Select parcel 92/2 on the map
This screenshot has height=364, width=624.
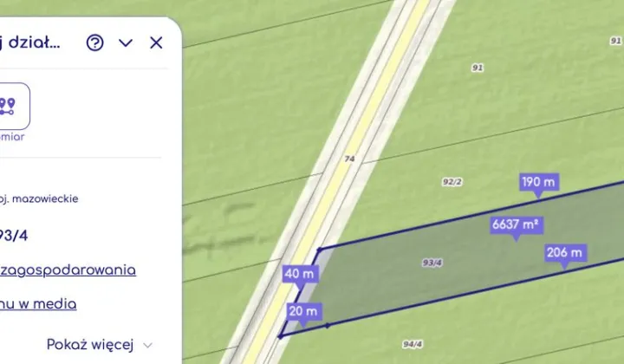(452, 182)
